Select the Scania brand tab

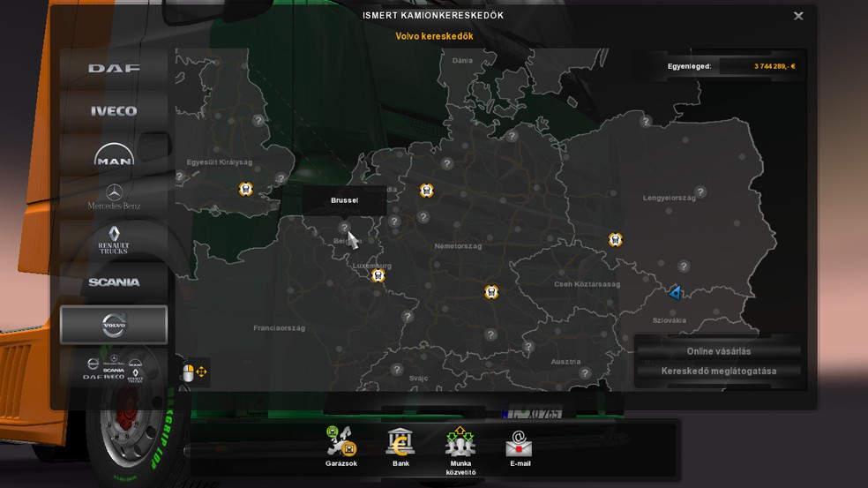pos(114,282)
